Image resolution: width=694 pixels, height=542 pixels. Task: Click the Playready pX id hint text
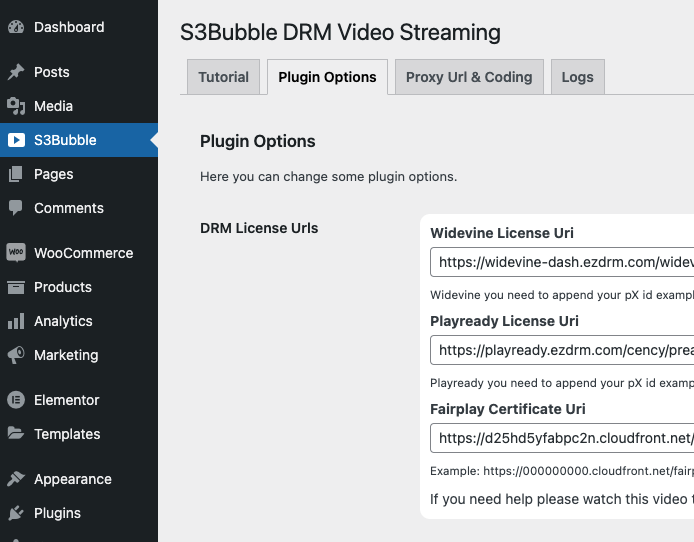point(562,383)
